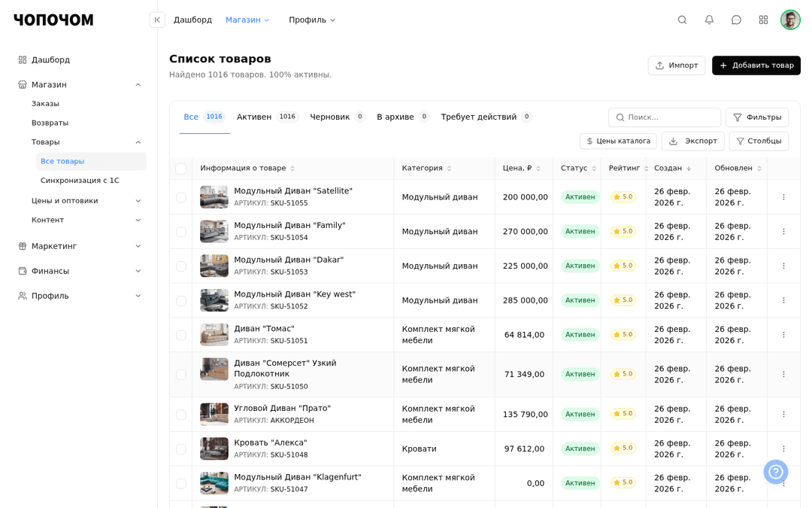The image size is (812, 508).
Task: Collapse the sidebar with the arrow button
Action: coord(157,20)
